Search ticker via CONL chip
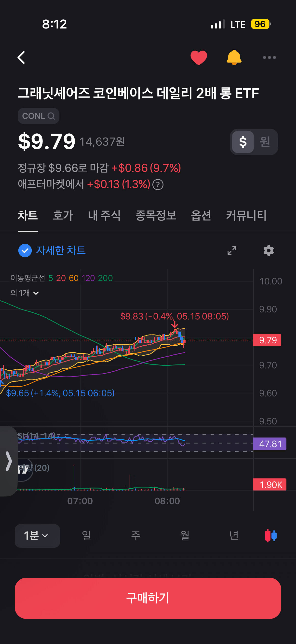This screenshot has height=644, width=296. pos(39,116)
